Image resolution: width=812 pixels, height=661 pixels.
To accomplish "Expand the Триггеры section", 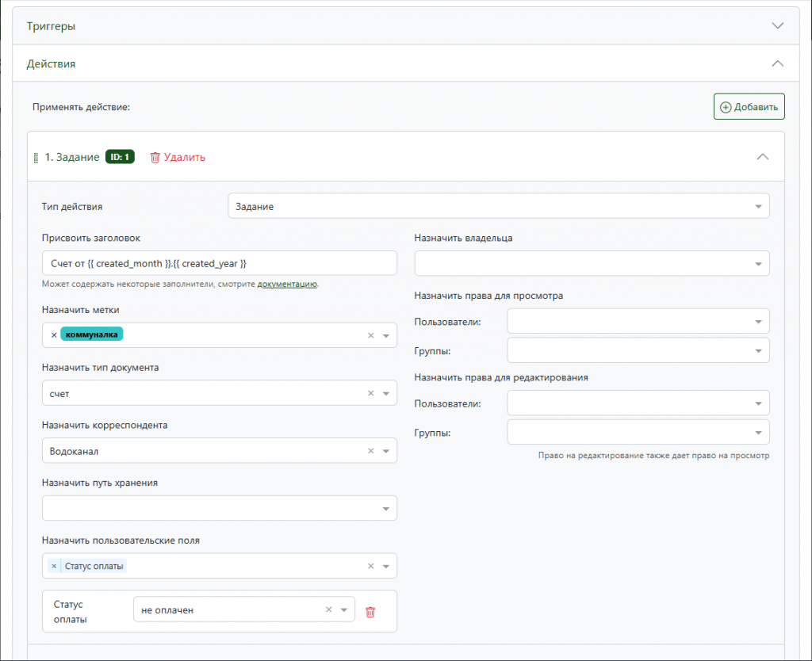I will click(777, 25).
